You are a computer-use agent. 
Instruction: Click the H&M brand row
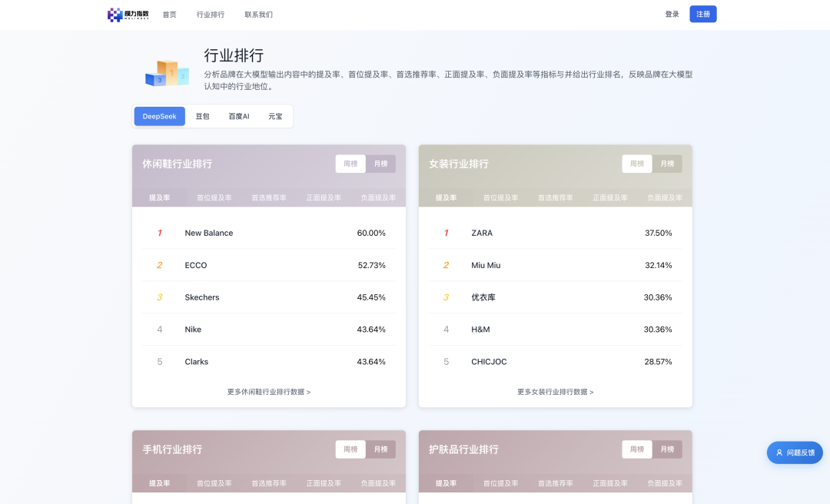tap(556, 330)
